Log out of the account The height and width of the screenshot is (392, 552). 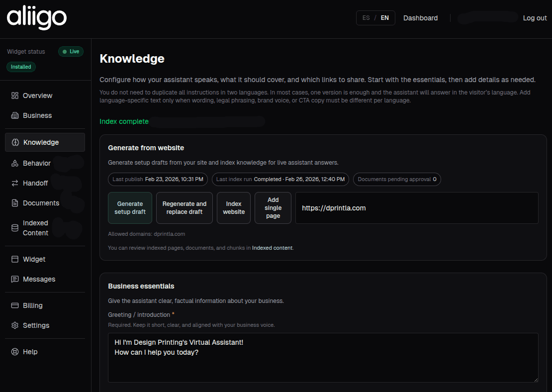(x=535, y=18)
